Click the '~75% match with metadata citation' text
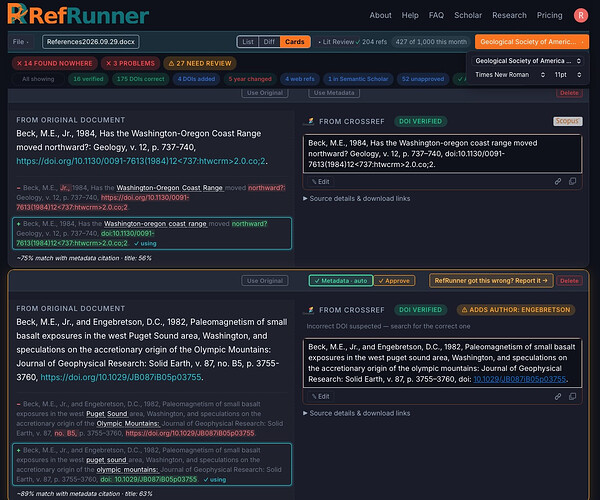The width and height of the screenshot is (600, 500). point(84,258)
